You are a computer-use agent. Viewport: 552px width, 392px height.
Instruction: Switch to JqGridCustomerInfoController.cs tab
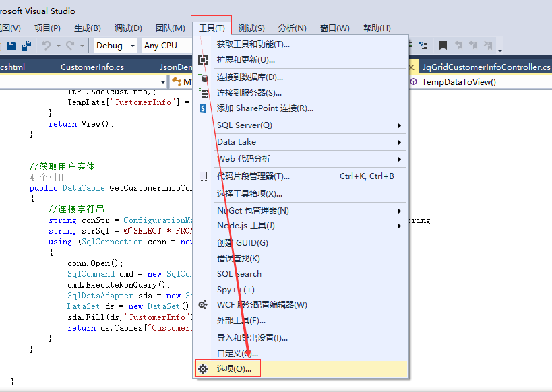[x=486, y=67]
